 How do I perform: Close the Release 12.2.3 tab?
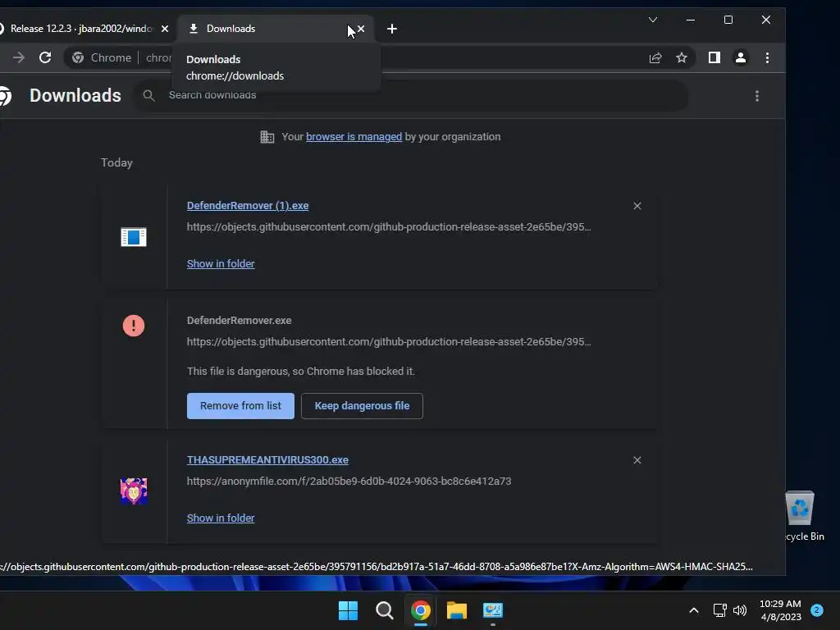pyautogui.click(x=165, y=29)
